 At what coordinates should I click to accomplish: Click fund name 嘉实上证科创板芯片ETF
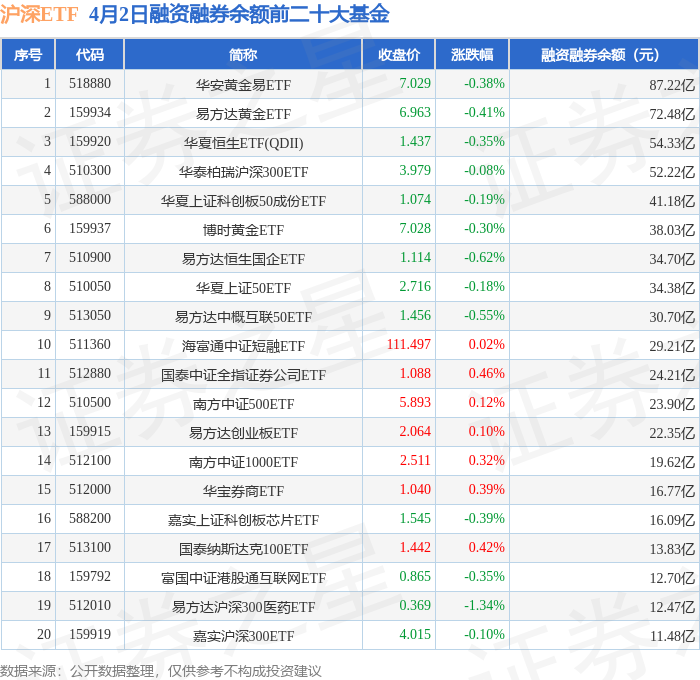click(243, 520)
